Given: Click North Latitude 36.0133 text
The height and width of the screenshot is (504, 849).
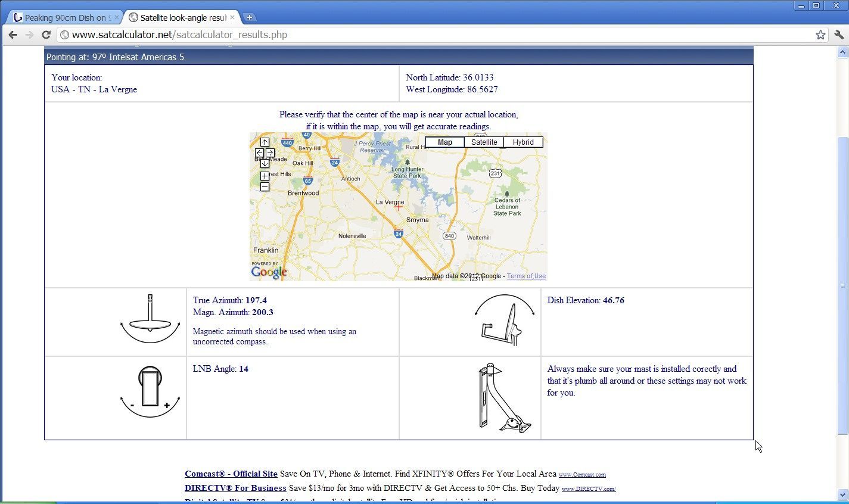Looking at the screenshot, I should [x=449, y=77].
